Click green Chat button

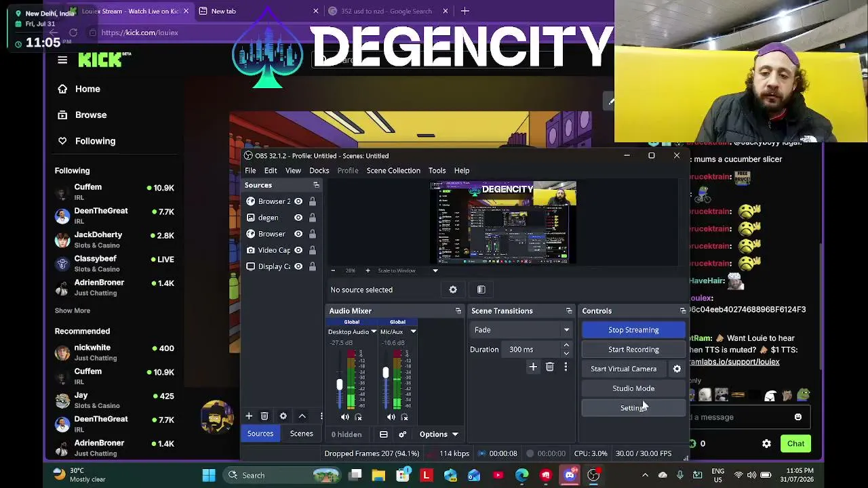coord(796,444)
